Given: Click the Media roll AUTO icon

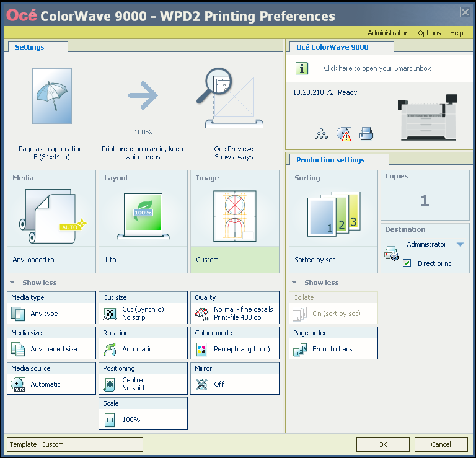Looking at the screenshot, I should point(53,216).
